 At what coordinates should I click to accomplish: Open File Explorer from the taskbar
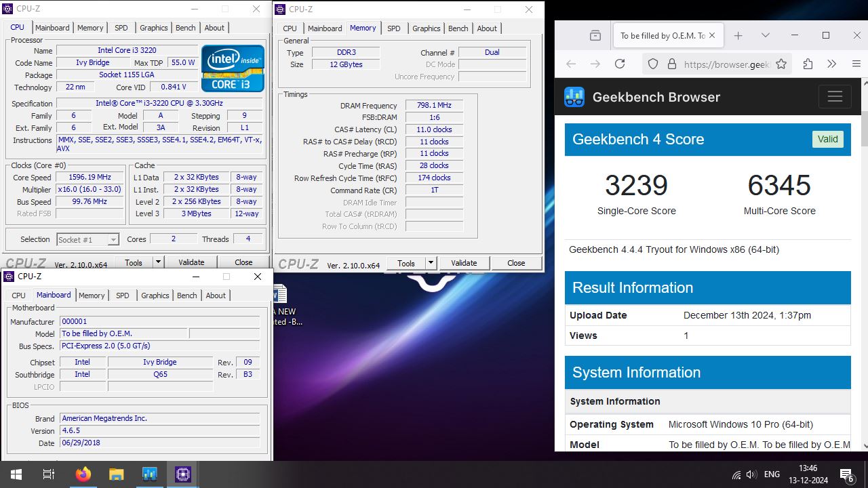click(x=116, y=474)
